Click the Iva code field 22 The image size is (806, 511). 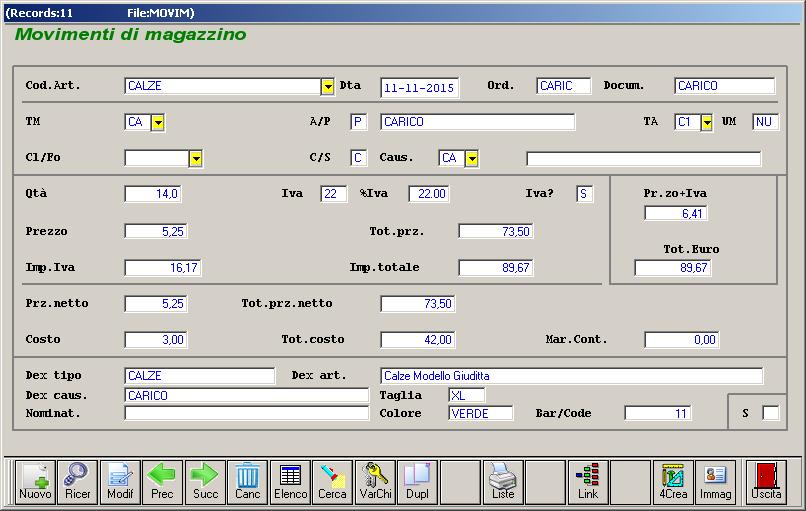(x=334, y=194)
